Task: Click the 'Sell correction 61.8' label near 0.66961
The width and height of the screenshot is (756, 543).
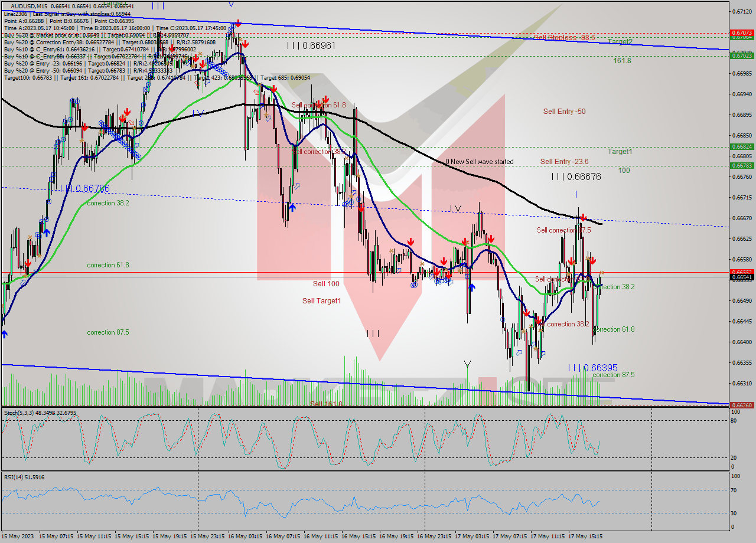Action: tap(319, 105)
